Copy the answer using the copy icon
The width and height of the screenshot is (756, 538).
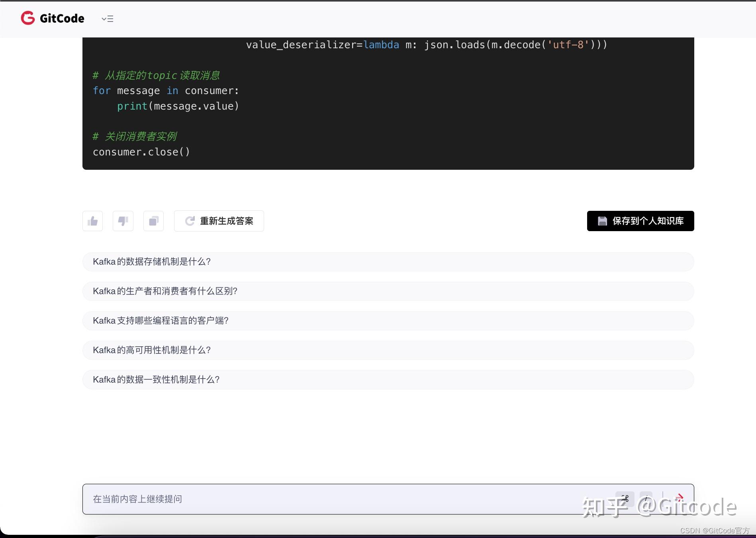(x=153, y=221)
